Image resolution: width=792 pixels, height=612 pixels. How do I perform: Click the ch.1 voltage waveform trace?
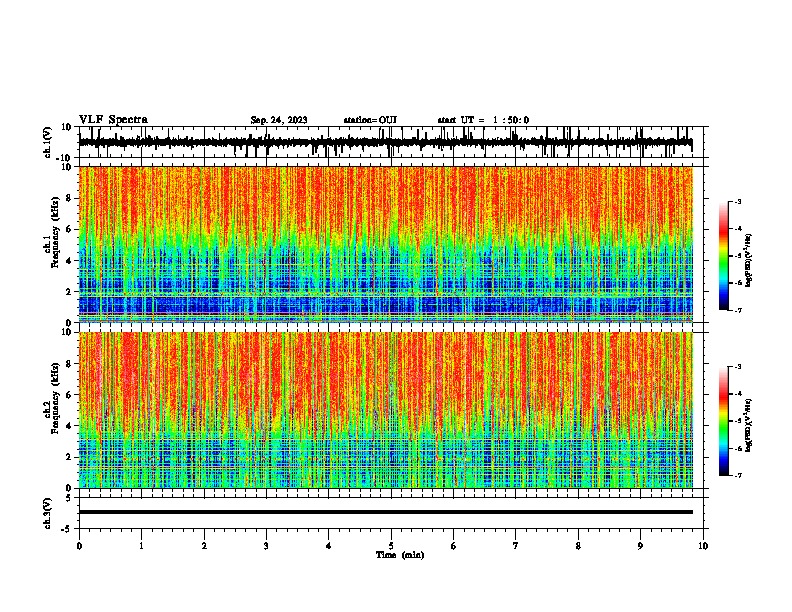[385, 142]
